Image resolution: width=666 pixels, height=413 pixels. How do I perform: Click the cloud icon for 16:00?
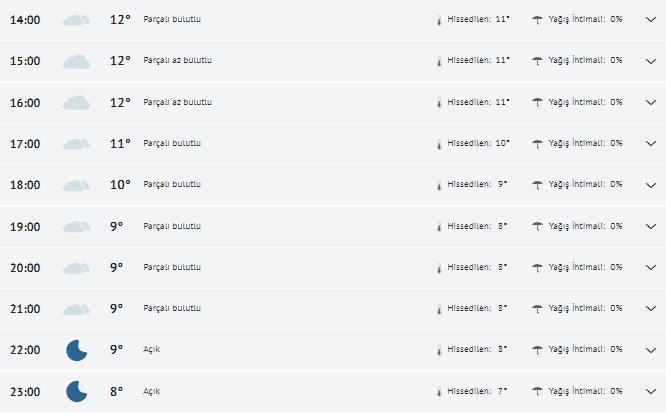[76, 102]
